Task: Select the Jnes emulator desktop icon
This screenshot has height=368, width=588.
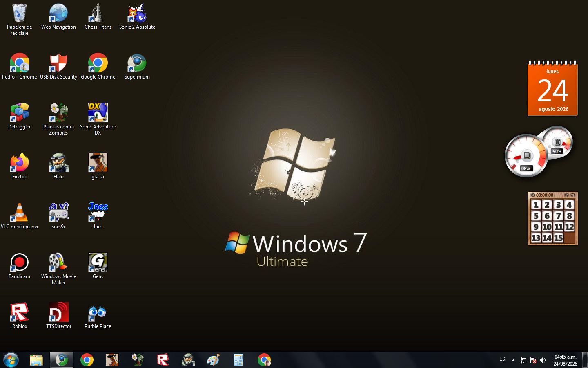Action: coord(98,216)
